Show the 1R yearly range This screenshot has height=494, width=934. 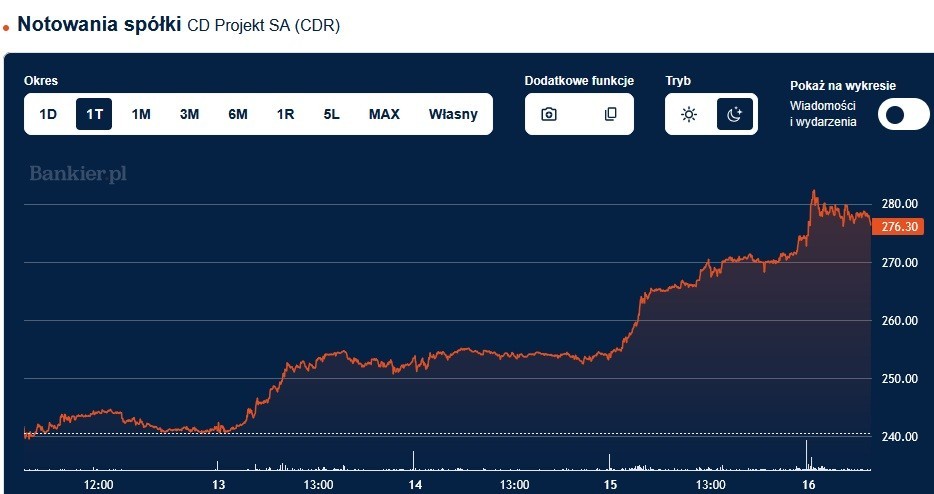[285, 114]
